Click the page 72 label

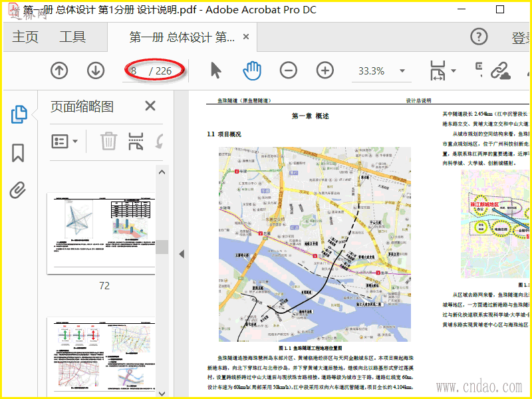pos(104,286)
